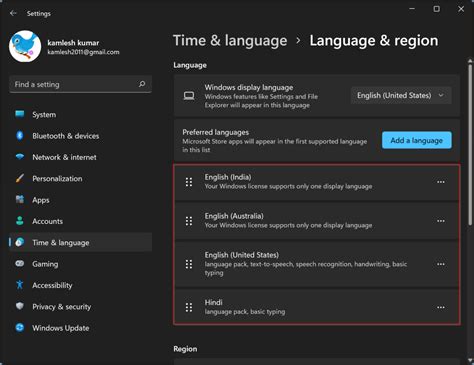Open more options for Hindi

441,307
